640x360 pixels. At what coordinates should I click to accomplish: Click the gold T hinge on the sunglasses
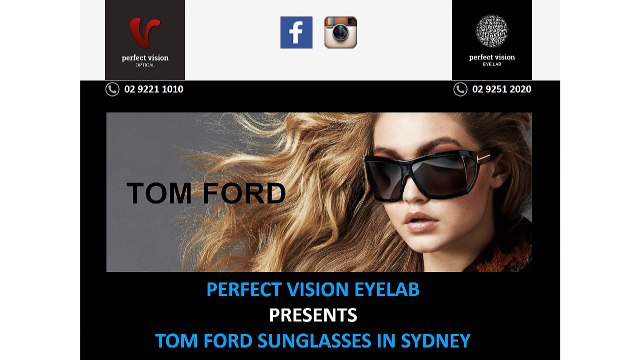coord(484,157)
